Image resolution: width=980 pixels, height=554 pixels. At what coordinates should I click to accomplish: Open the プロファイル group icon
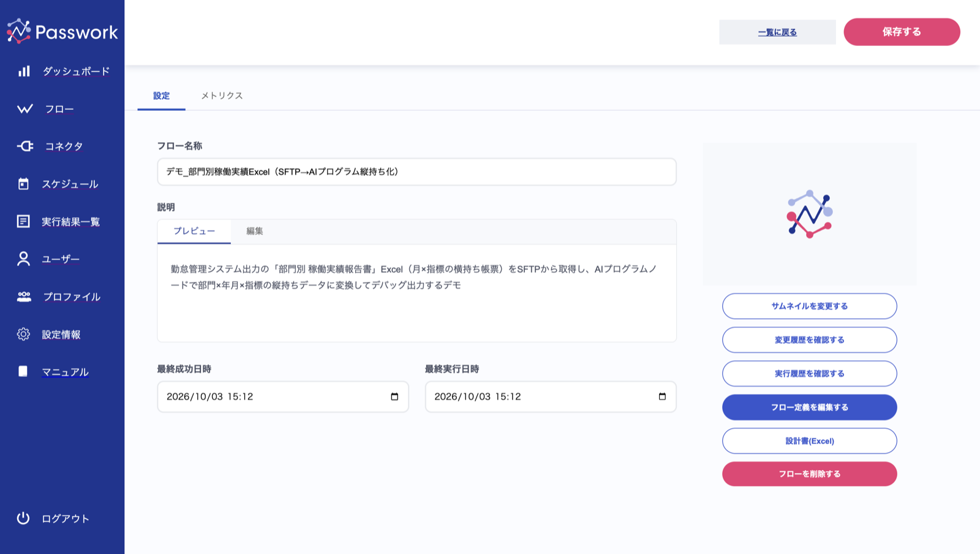pos(24,297)
